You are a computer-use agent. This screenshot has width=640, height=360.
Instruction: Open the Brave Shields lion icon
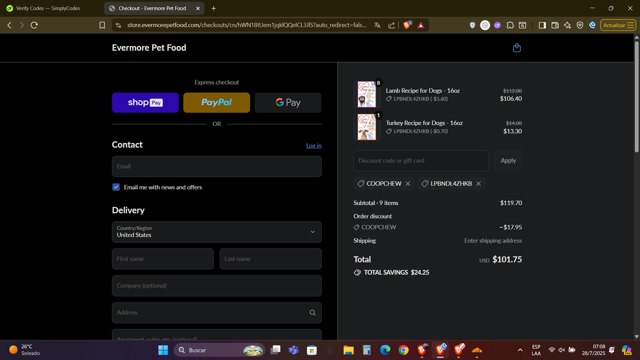[x=407, y=25]
